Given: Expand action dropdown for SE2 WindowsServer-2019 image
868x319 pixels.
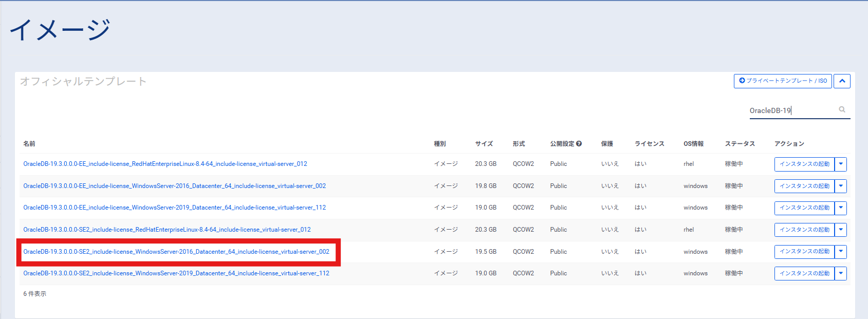Looking at the screenshot, I should 841,273.
